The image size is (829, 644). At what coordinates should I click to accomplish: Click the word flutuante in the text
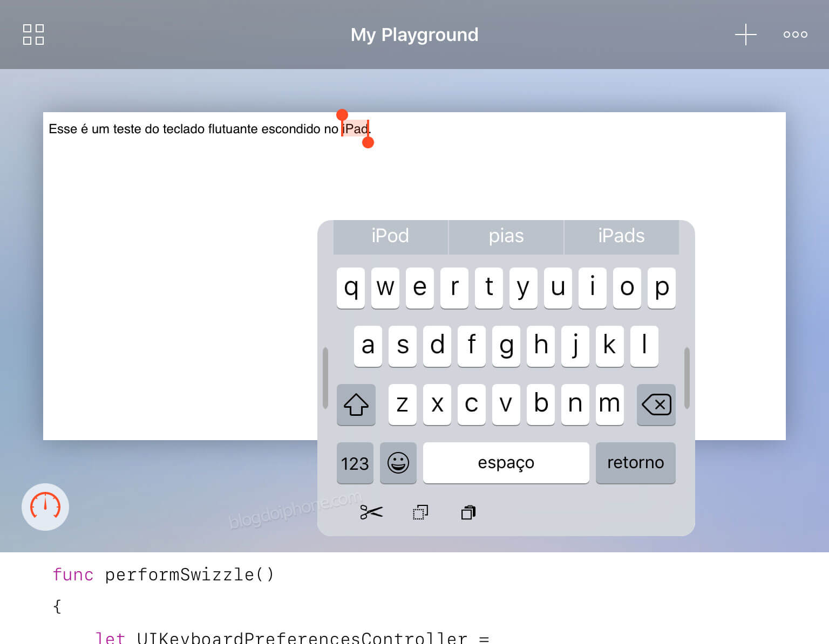point(233,129)
